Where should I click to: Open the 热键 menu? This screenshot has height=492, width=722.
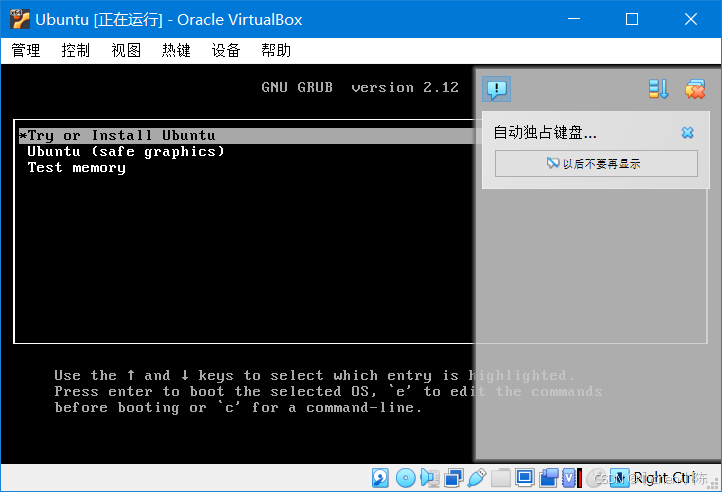coord(176,50)
